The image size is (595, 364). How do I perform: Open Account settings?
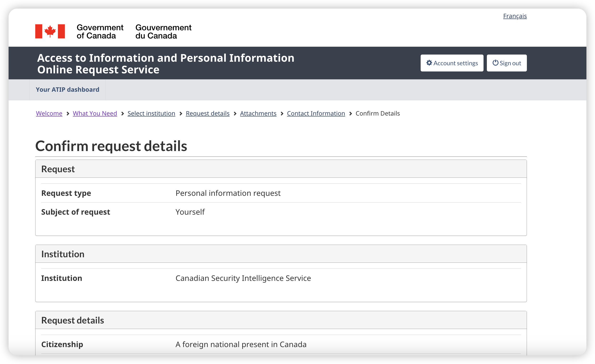tap(452, 63)
